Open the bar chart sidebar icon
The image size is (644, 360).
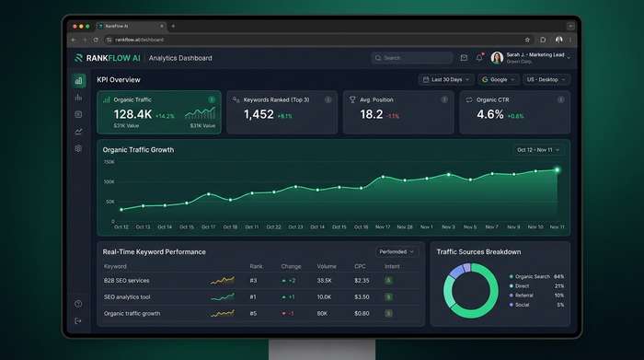[x=78, y=98]
